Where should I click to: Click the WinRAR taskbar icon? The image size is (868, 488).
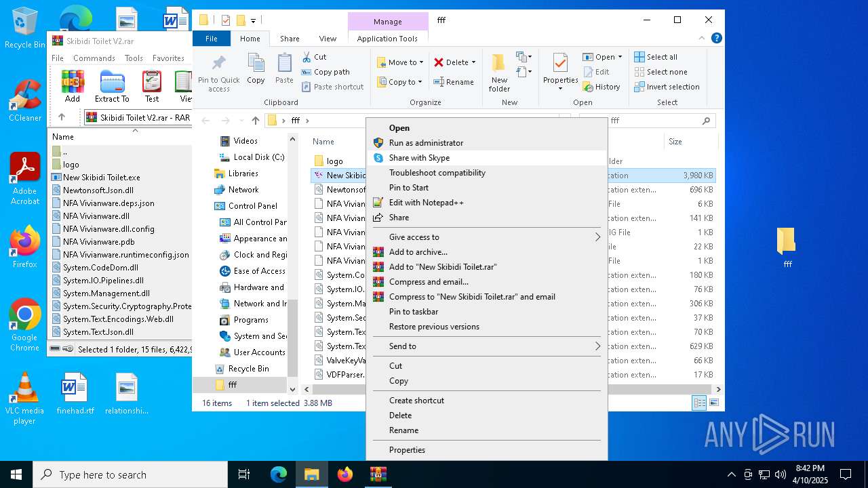378,474
